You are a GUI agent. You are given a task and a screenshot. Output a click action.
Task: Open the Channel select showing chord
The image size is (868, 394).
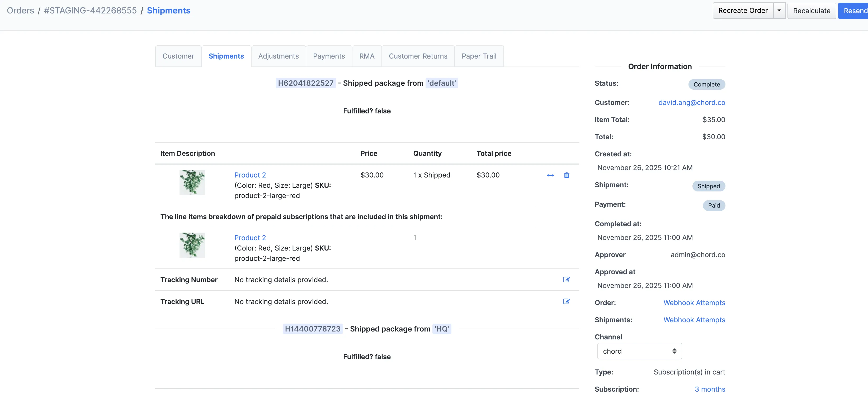coord(639,351)
